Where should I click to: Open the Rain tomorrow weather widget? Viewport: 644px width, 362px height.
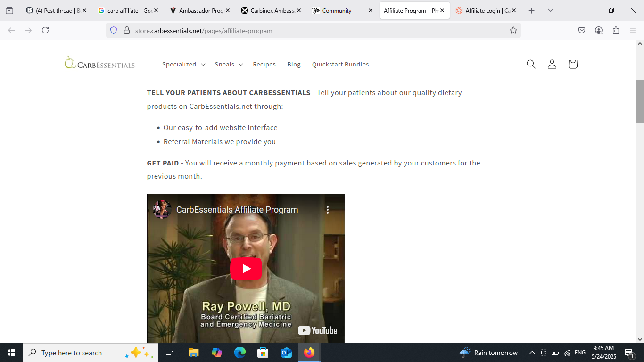(488, 353)
